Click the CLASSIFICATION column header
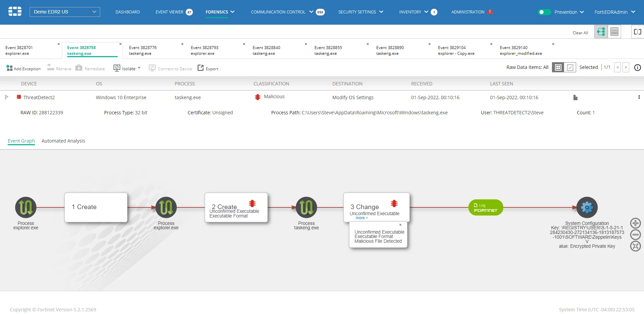The width and height of the screenshot is (644, 314). (x=271, y=84)
